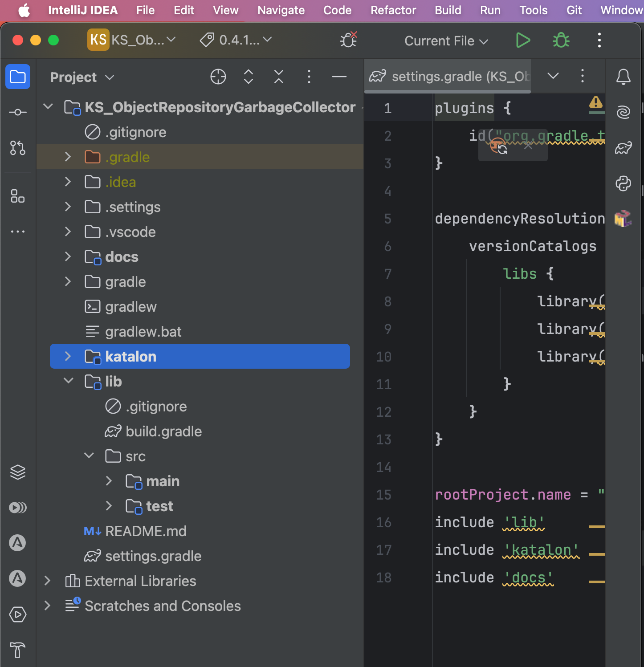This screenshot has height=667, width=644.
Task: Show hidden editor tabs dropdown
Action: pyautogui.click(x=553, y=76)
